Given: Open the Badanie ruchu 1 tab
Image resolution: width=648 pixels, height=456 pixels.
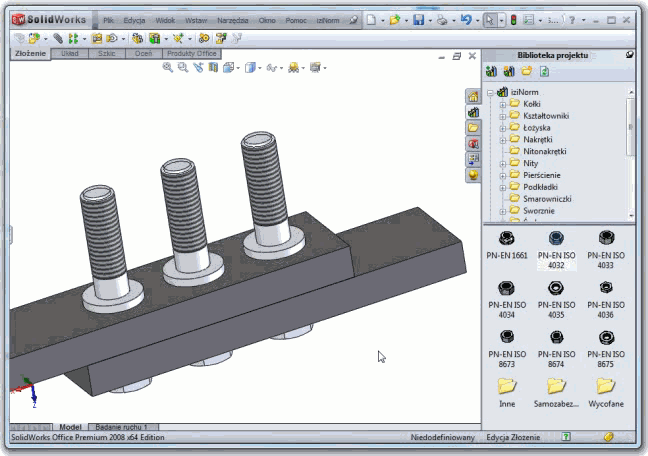Looking at the screenshot, I should tap(122, 427).
